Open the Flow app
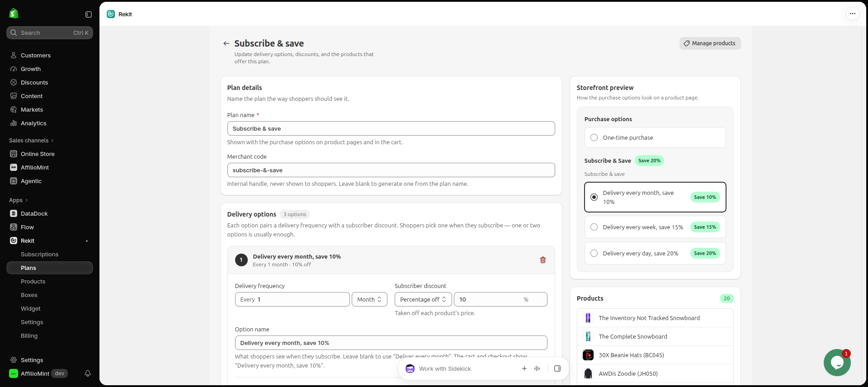The width and height of the screenshot is (868, 387). (x=50, y=227)
